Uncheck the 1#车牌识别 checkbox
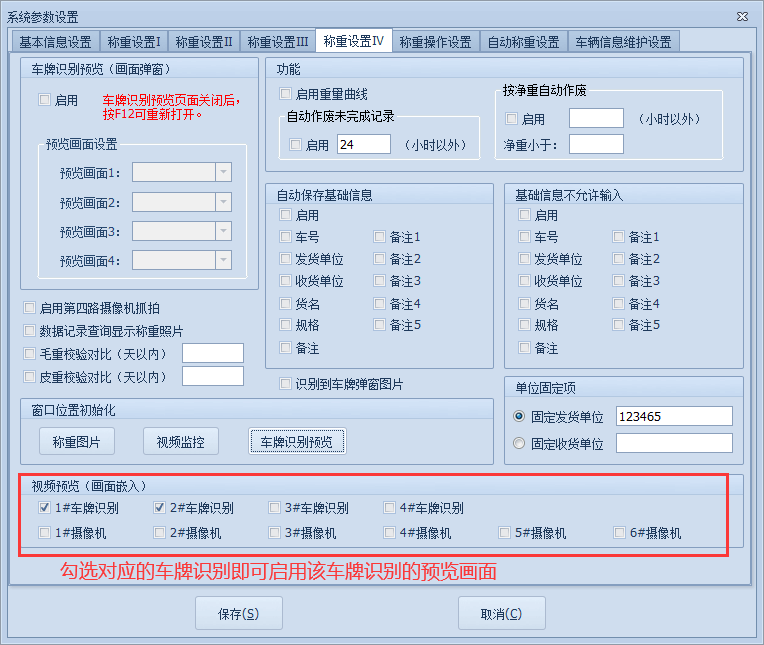This screenshot has width=764, height=645. (45, 508)
